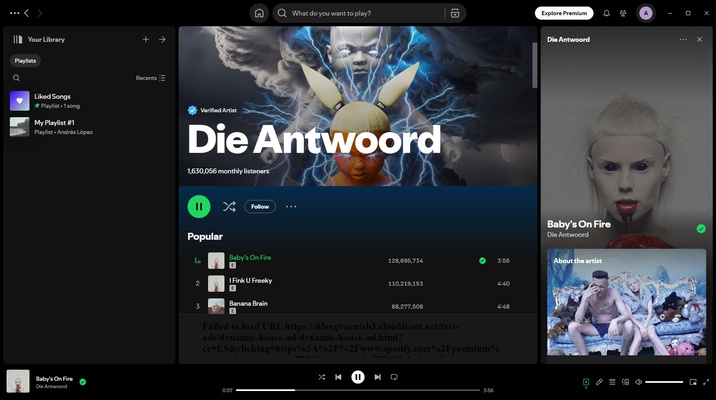Image resolution: width=716 pixels, height=400 pixels.
Task: Select the Playlists filter chip
Action: pos(25,61)
